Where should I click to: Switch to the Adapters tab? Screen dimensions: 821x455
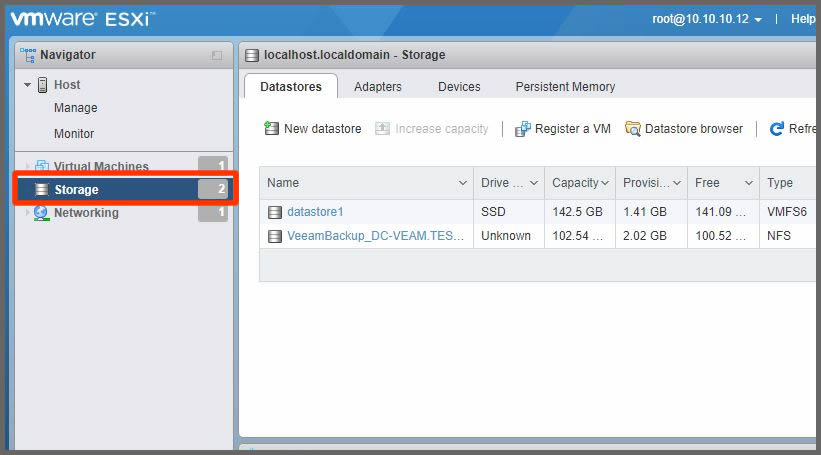click(x=378, y=86)
